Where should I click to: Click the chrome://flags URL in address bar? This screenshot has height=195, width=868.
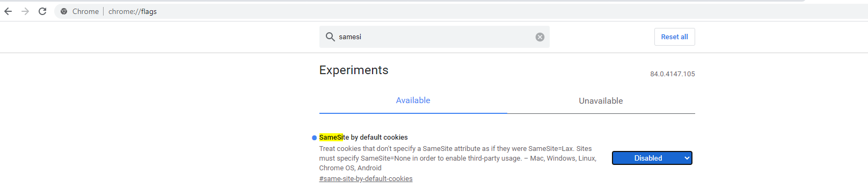(x=133, y=11)
